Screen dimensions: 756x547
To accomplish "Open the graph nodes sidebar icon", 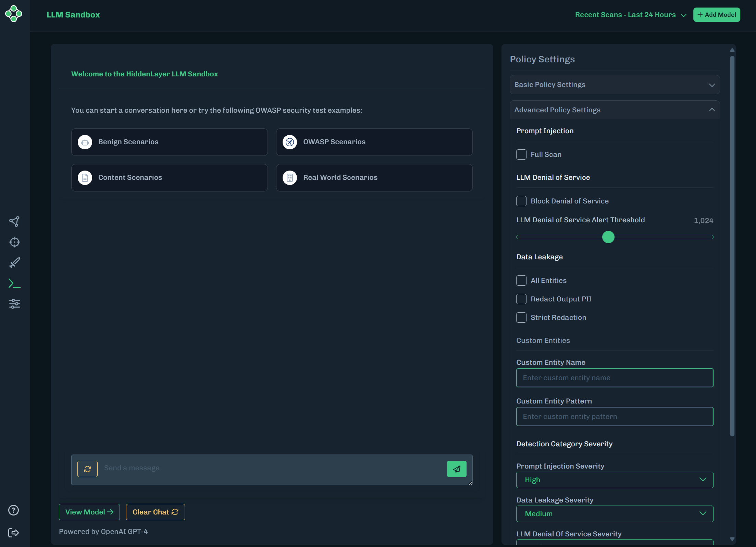I will pyautogui.click(x=14, y=221).
